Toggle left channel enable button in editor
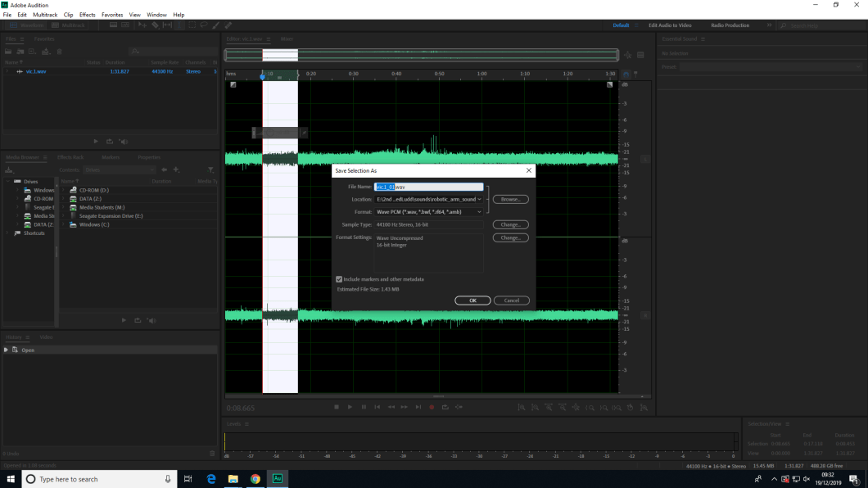Image resolution: width=868 pixels, height=488 pixels. (x=645, y=160)
